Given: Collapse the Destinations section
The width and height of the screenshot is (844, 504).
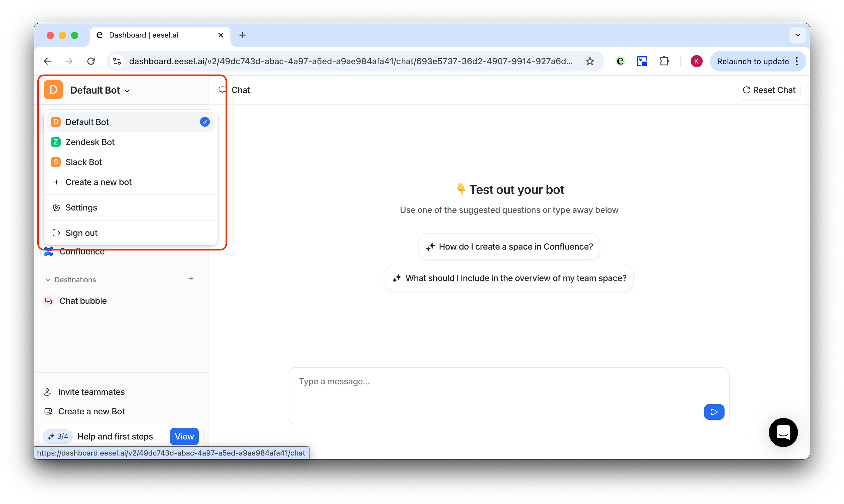Looking at the screenshot, I should (x=71, y=280).
